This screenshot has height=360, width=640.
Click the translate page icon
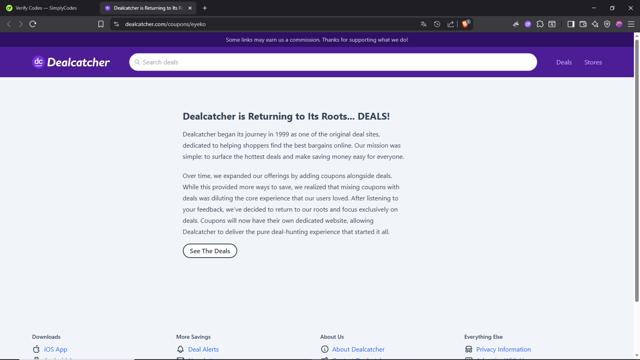tap(423, 24)
